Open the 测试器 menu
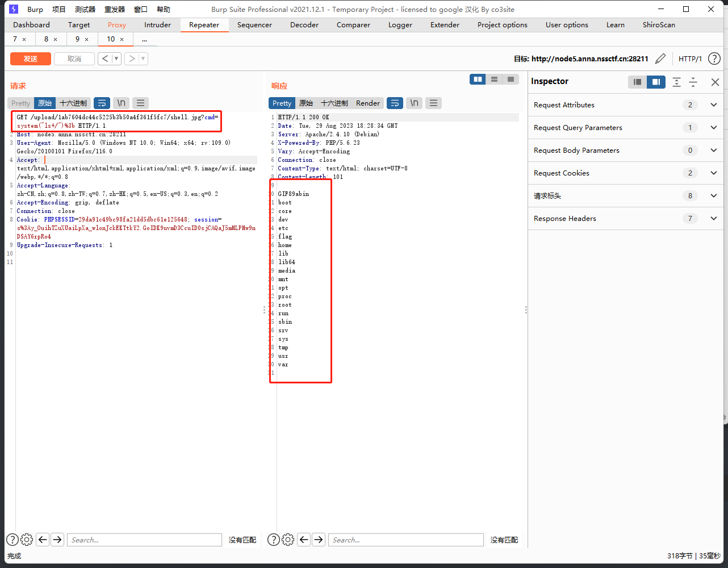Viewport: 728px width, 568px height. pos(85,9)
